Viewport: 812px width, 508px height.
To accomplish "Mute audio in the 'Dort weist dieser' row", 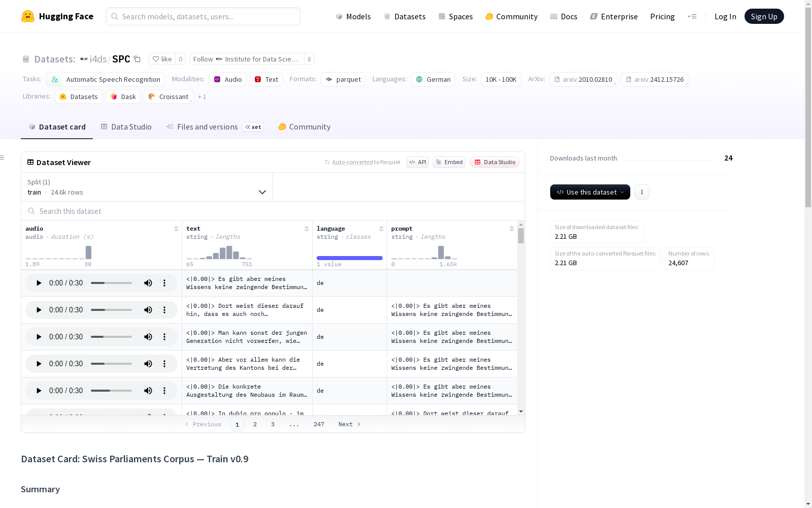I will (148, 310).
